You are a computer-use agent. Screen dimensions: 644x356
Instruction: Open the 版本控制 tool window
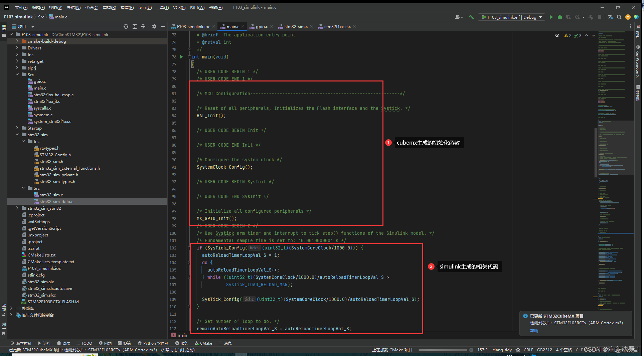[x=21, y=343]
